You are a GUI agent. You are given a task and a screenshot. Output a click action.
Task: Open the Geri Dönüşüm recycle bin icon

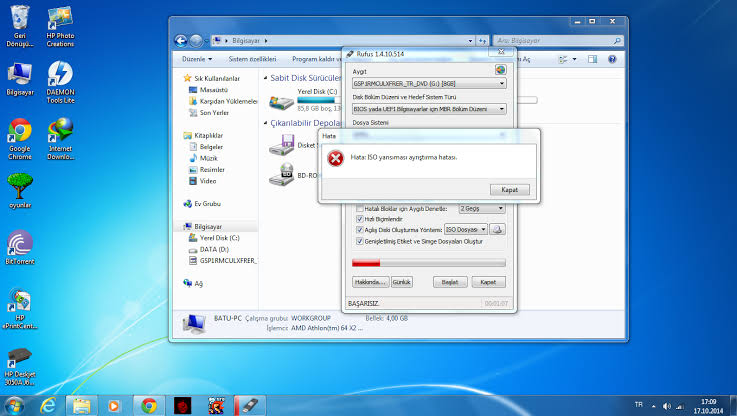[20, 26]
